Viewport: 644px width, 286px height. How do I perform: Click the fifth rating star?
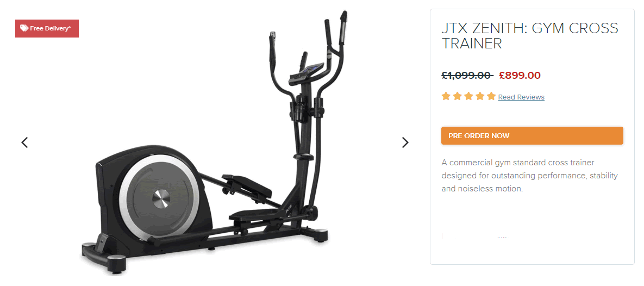tap(491, 97)
